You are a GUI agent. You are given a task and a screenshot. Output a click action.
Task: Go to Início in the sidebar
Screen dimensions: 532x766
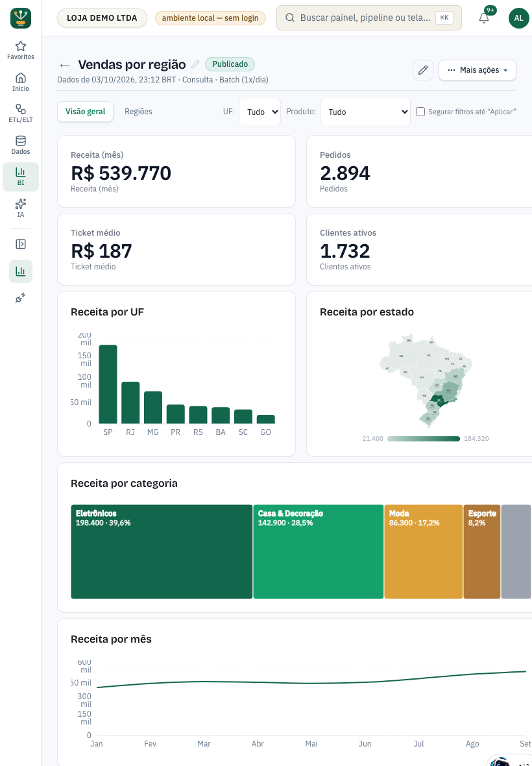(x=21, y=82)
